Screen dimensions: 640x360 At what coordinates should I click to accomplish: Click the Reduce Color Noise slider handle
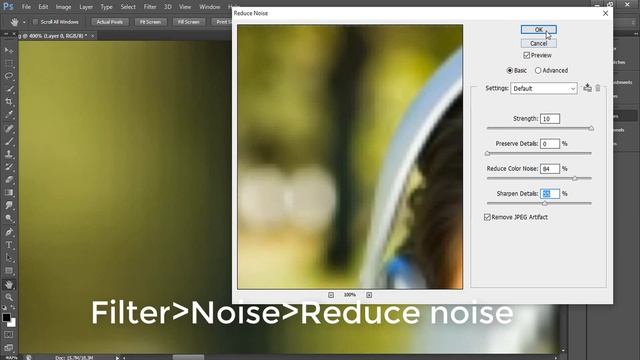575,178
